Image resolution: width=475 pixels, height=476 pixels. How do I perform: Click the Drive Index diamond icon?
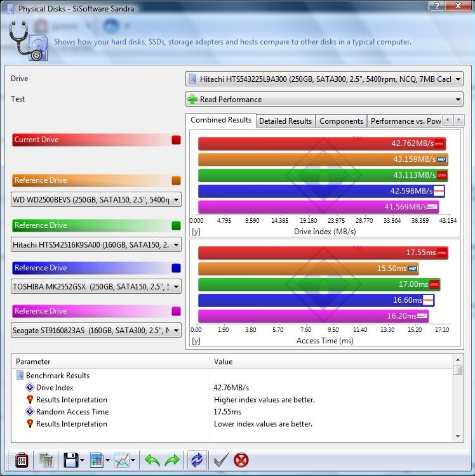(x=30, y=387)
